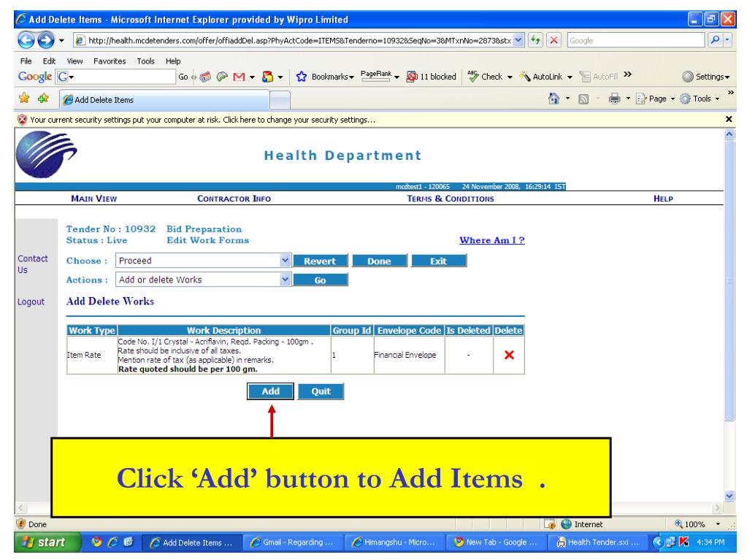Image resolution: width=747 pixels, height=560 pixels.
Task: Click Add to Favorites icon
Action: click(x=43, y=99)
